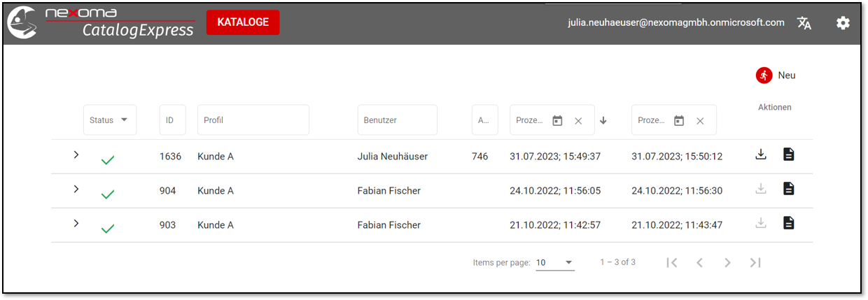Click the Neu label
Screen dimensions: 868x300
pyautogui.click(x=787, y=76)
